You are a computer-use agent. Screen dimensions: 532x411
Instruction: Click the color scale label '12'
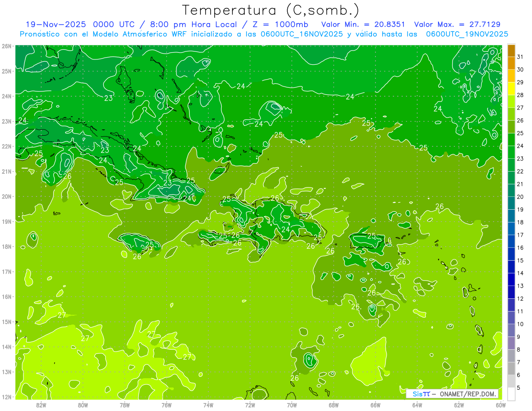[x=520, y=298]
